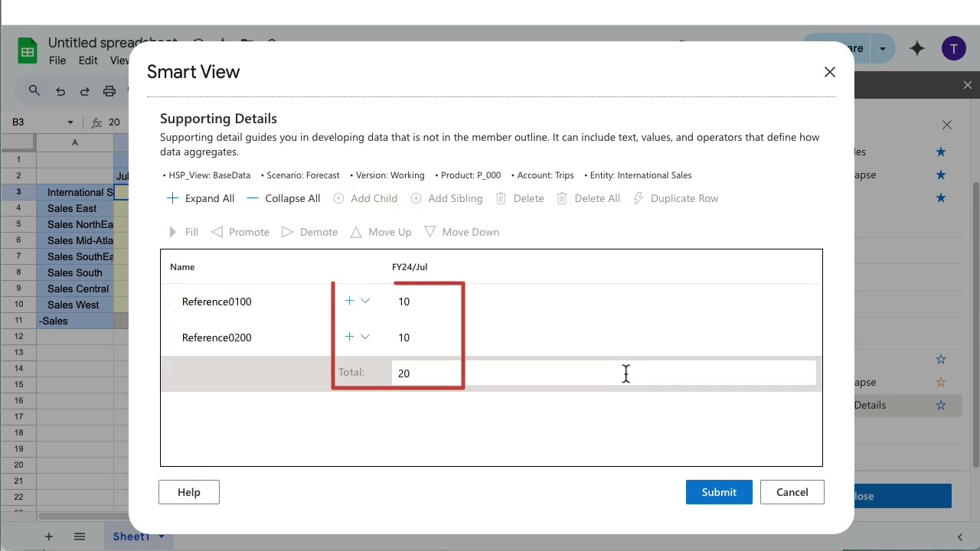Click the plus operator icon for Reference0100
Viewport: 980px width, 551px height.
point(349,301)
